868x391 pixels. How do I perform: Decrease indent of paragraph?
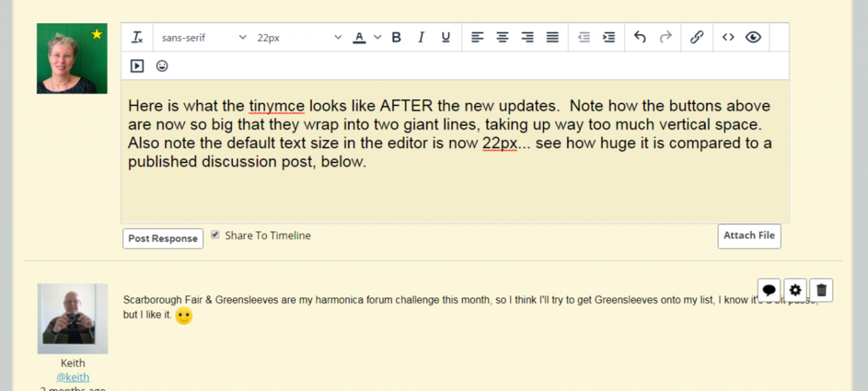point(584,38)
